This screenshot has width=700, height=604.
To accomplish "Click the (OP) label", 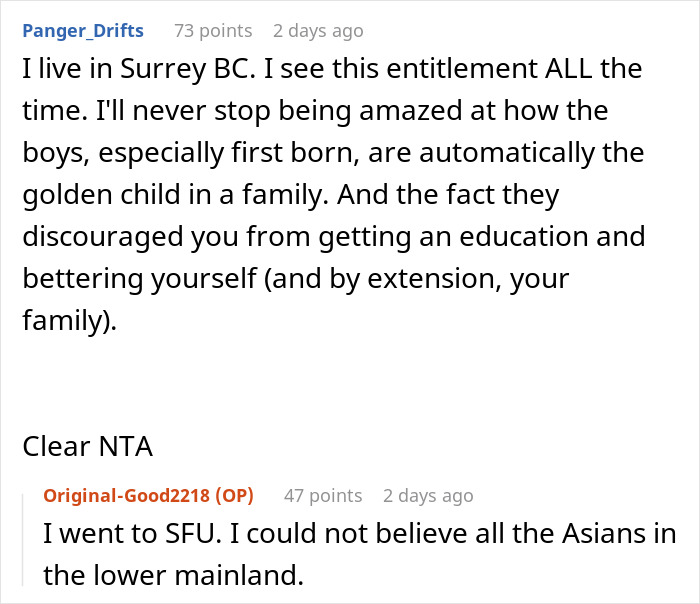I will tap(231, 495).
